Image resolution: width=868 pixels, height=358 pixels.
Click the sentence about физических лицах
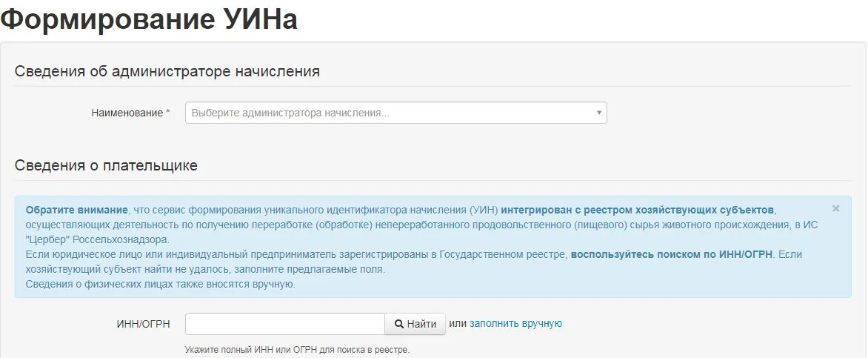(x=161, y=285)
